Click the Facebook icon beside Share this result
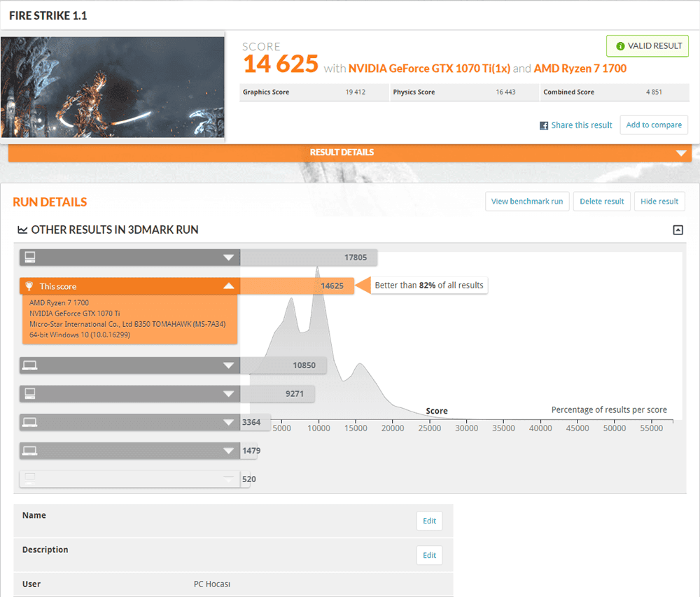The width and height of the screenshot is (700, 597). tap(544, 125)
